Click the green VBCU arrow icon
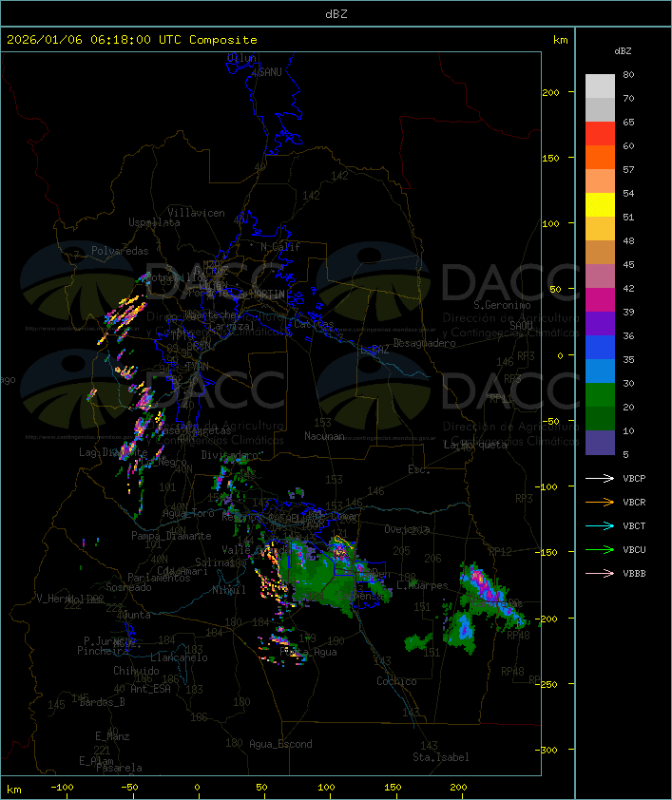672x800 pixels. (x=600, y=549)
